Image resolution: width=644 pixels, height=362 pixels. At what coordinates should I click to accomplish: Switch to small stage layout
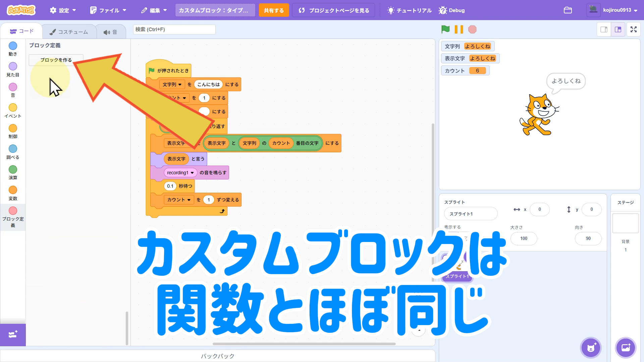click(x=604, y=29)
